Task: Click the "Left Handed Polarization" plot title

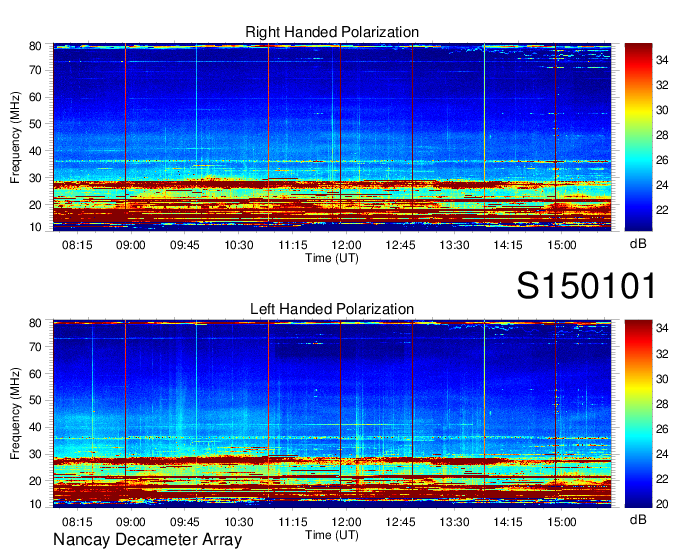Action: pyautogui.click(x=332, y=309)
